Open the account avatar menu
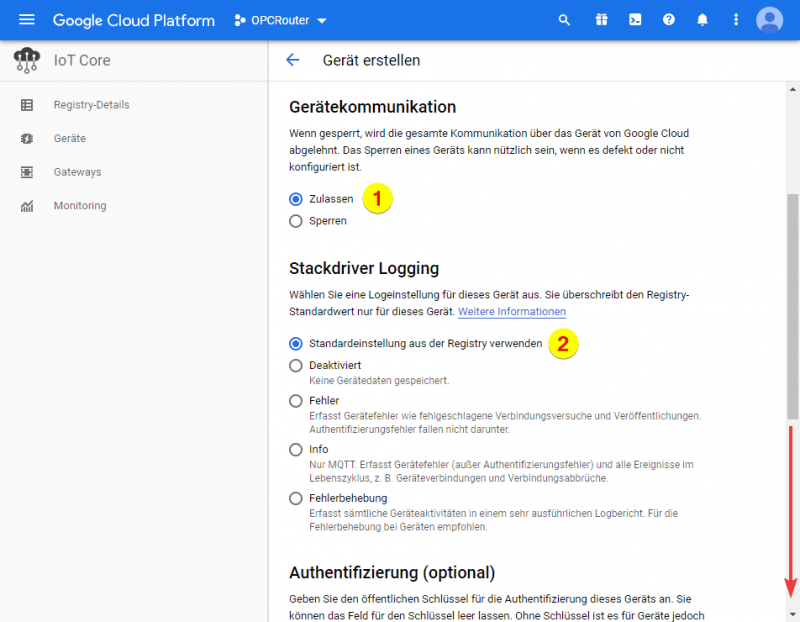The height and width of the screenshot is (622, 800). pos(769,19)
